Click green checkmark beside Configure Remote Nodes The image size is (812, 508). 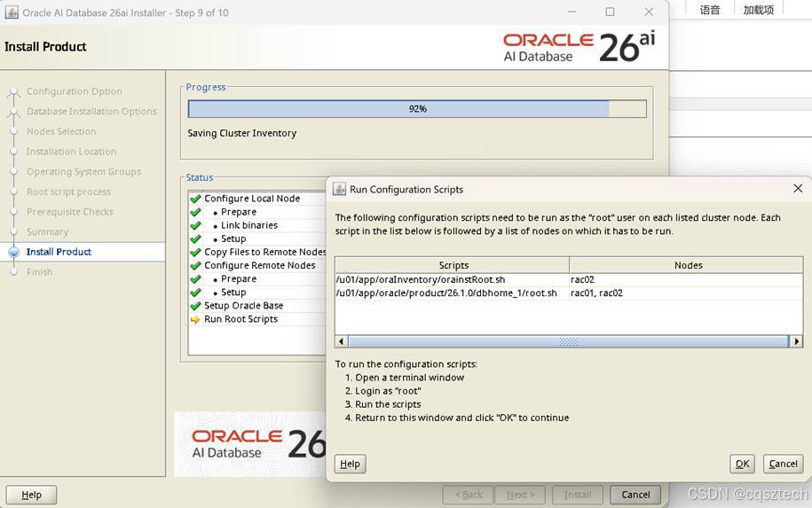pyautogui.click(x=195, y=266)
